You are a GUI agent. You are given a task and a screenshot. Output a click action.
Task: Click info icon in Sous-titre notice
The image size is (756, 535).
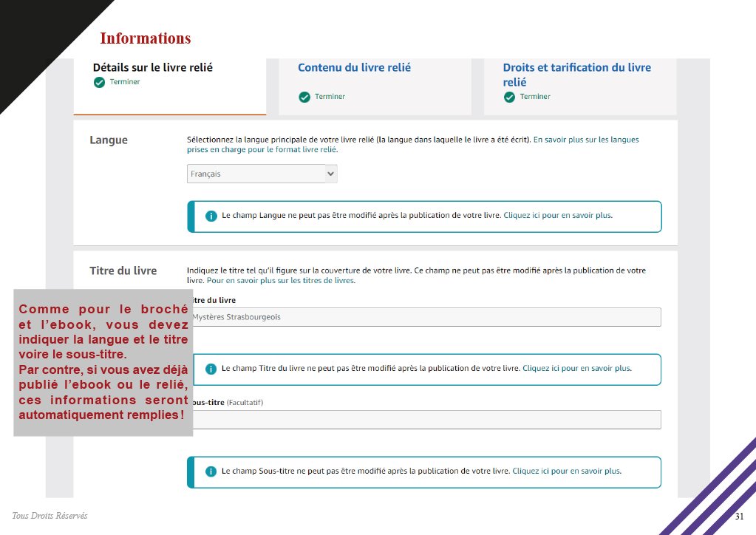click(211, 471)
